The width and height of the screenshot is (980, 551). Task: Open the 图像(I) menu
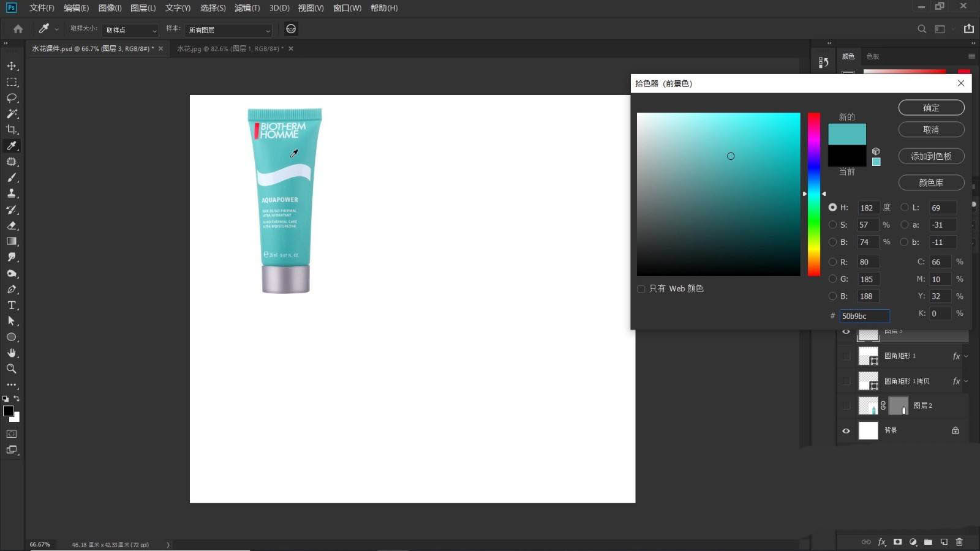[110, 8]
